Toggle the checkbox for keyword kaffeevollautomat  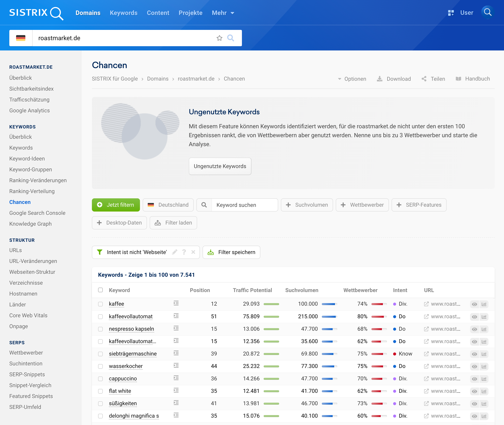[x=100, y=317]
